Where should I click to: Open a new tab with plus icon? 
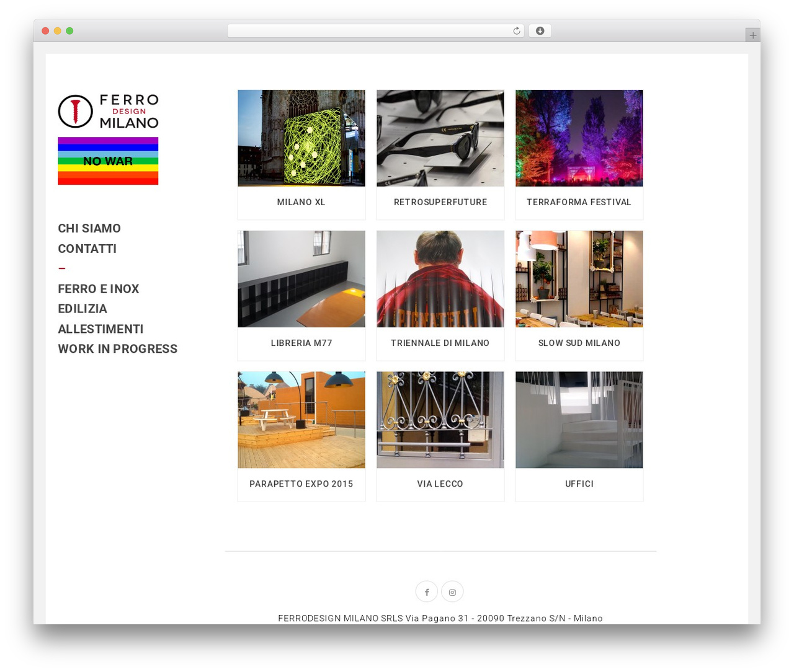pyautogui.click(x=752, y=35)
